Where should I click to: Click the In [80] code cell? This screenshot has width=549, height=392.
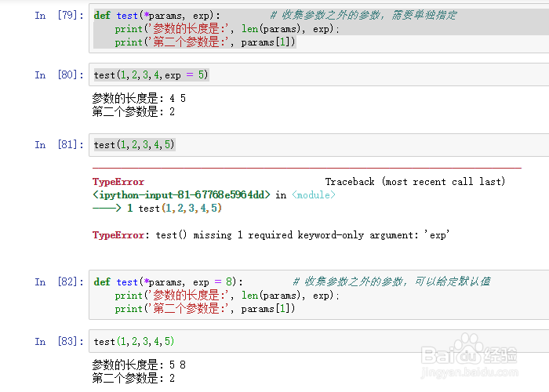tap(319, 74)
